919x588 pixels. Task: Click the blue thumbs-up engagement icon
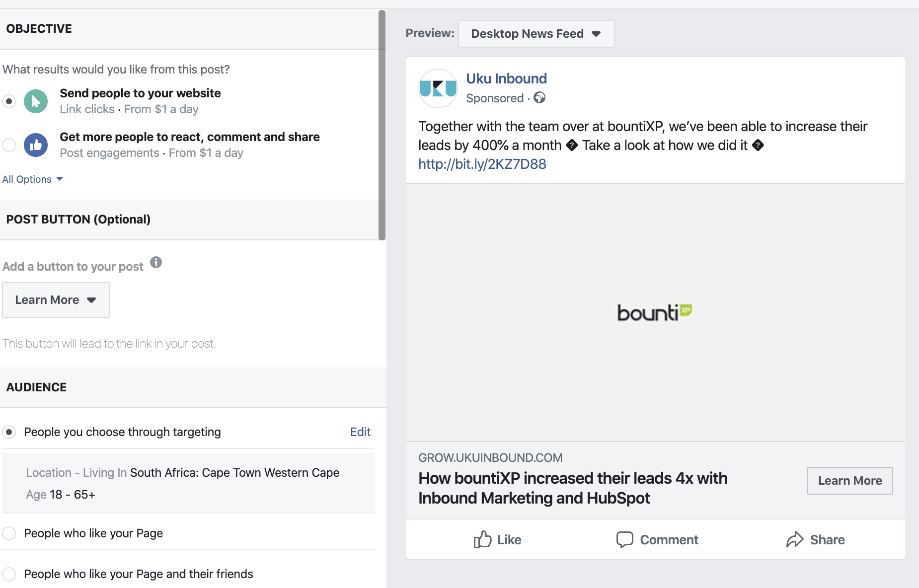[x=36, y=145]
